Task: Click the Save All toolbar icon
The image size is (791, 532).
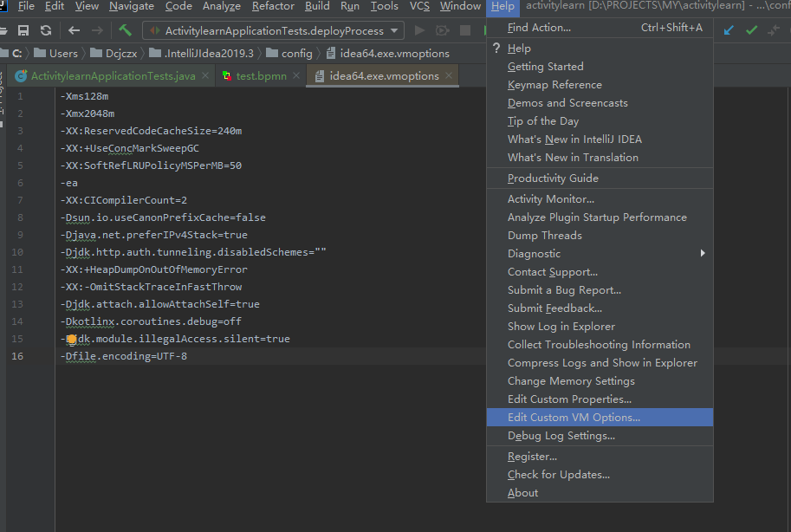Action: point(23,31)
